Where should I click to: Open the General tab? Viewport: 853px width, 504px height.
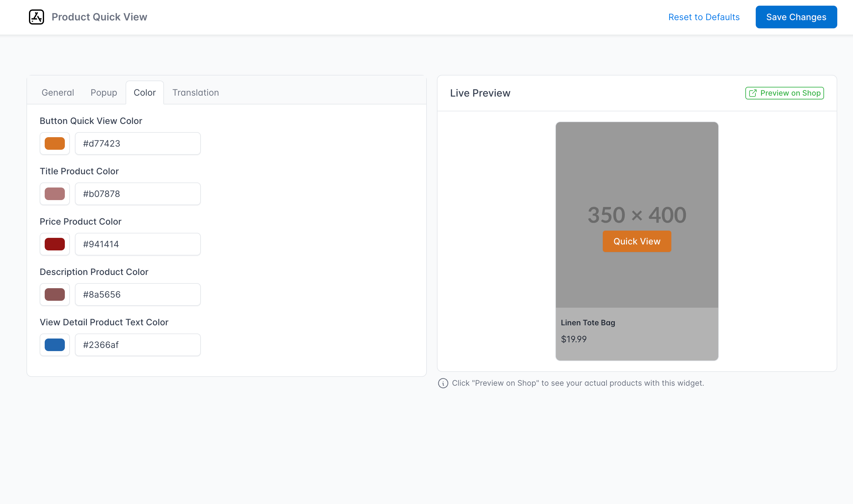pyautogui.click(x=58, y=92)
